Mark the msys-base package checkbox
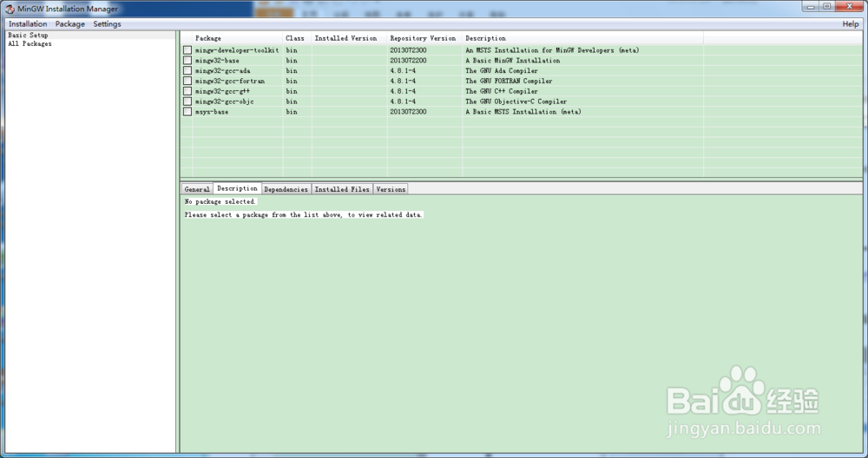 pyautogui.click(x=187, y=112)
